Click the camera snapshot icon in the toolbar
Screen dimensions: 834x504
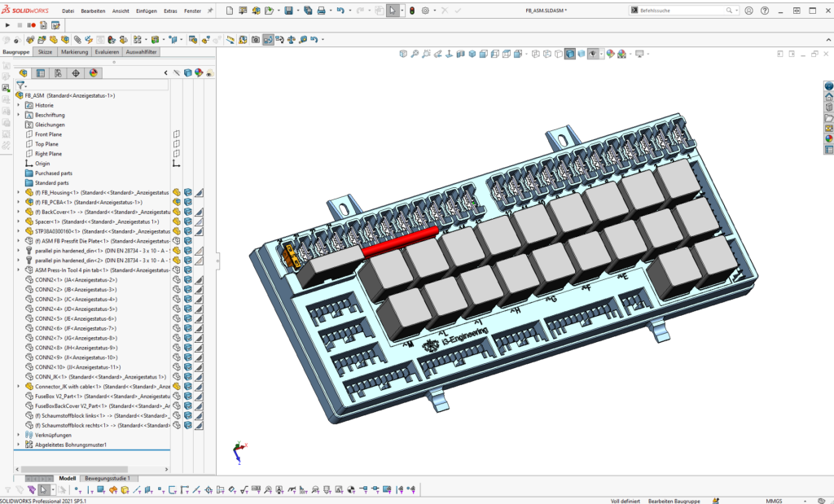255,39
